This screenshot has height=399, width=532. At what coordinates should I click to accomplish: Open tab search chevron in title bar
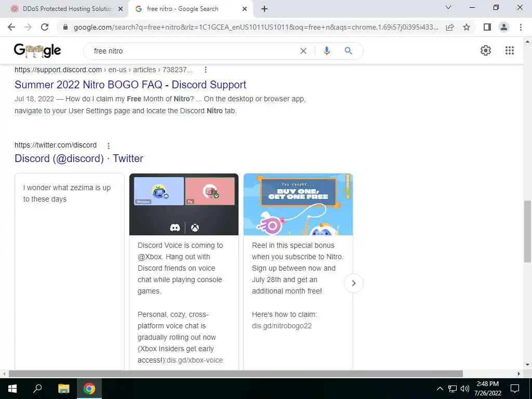448,7
